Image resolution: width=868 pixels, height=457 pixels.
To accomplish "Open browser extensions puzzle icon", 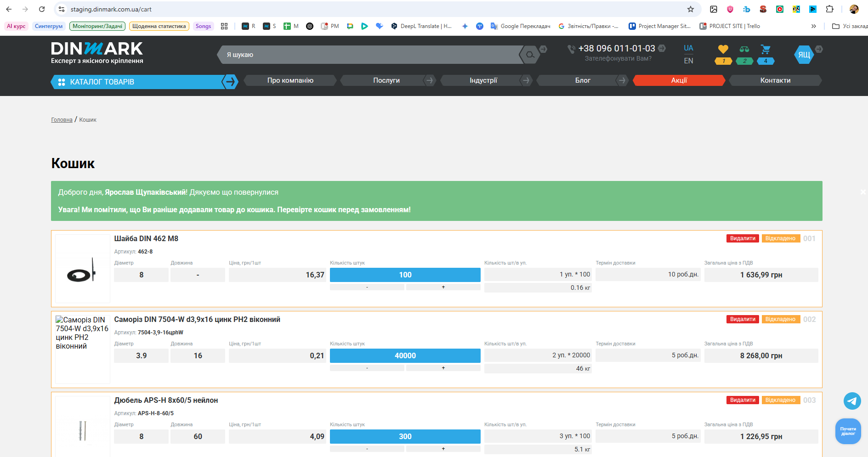I will [x=829, y=9].
